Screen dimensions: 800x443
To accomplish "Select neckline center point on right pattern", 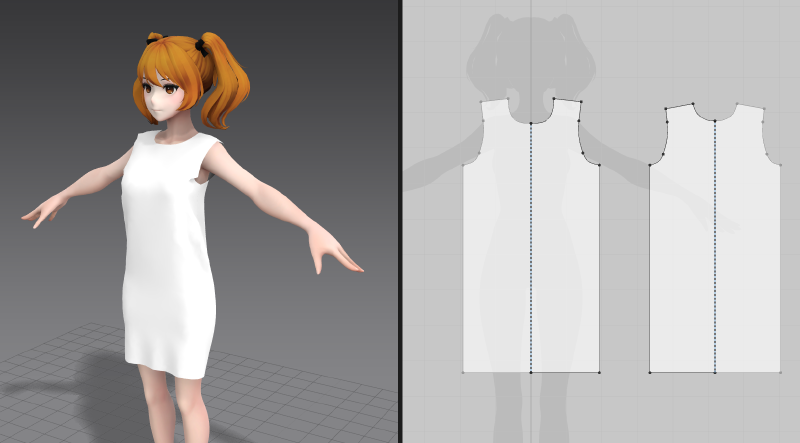I will click(714, 122).
